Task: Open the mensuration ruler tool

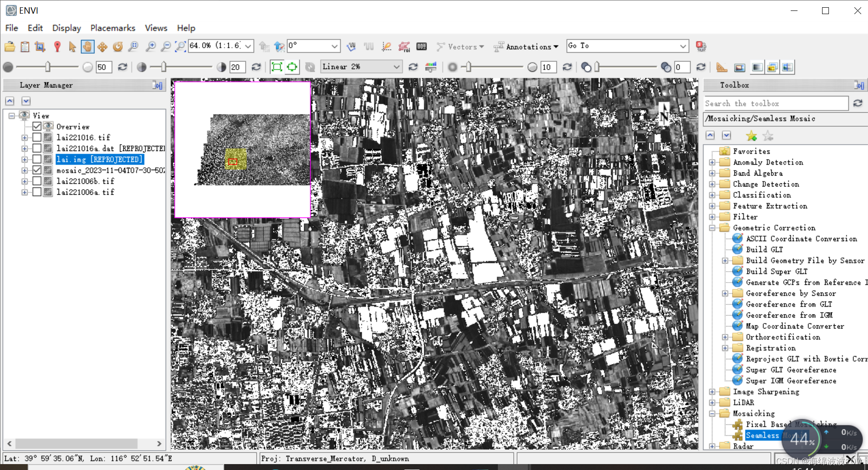Action: [x=722, y=67]
